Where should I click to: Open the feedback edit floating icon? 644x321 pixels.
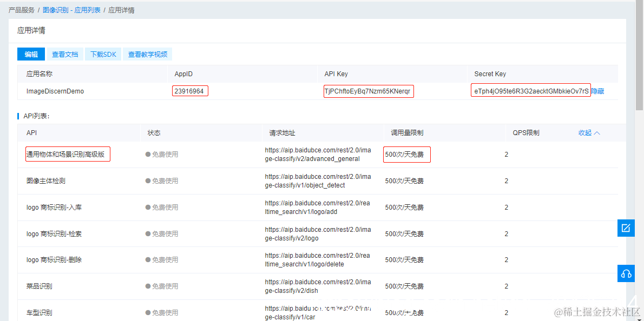coord(626,228)
